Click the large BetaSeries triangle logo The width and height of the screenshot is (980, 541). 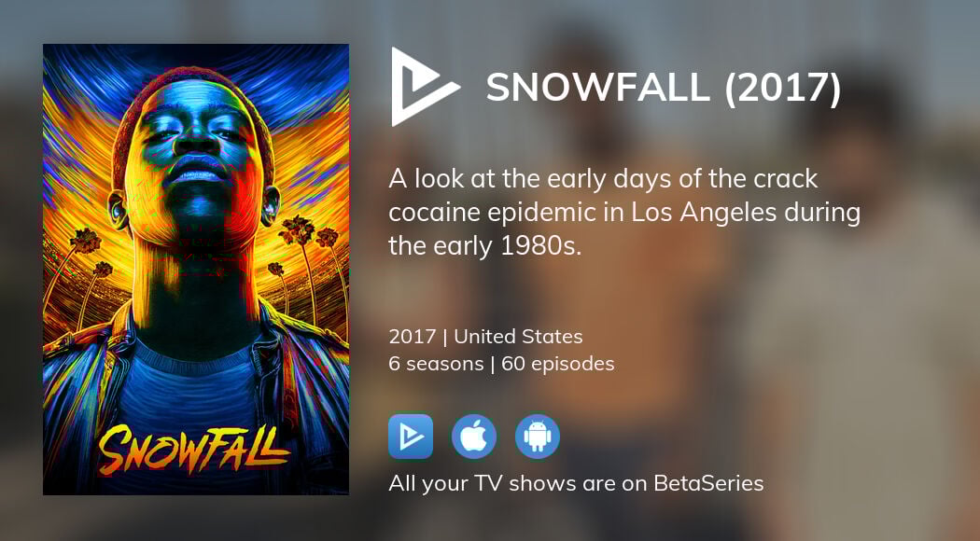pyautogui.click(x=423, y=87)
